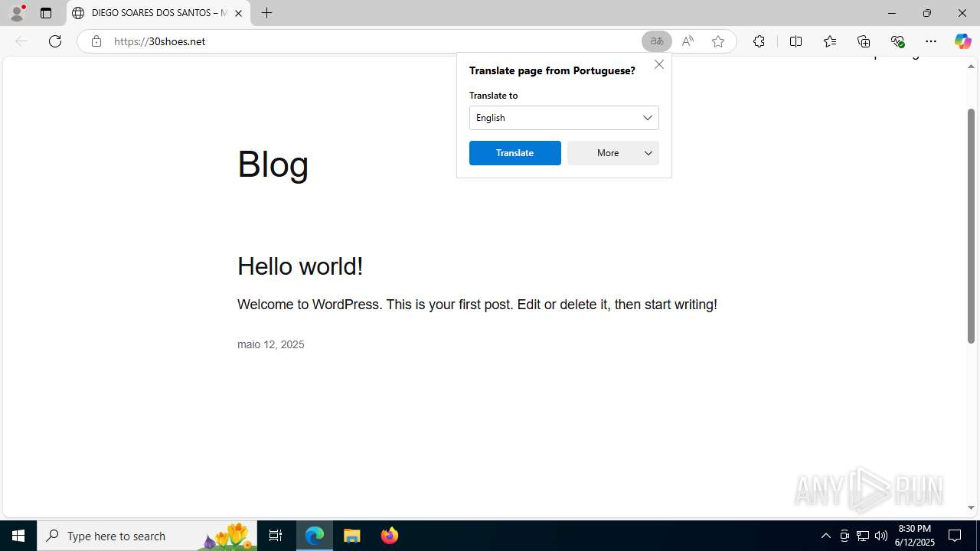Viewport: 980px width, 551px height.
Task: Click the blue Translate button
Action: click(x=515, y=153)
